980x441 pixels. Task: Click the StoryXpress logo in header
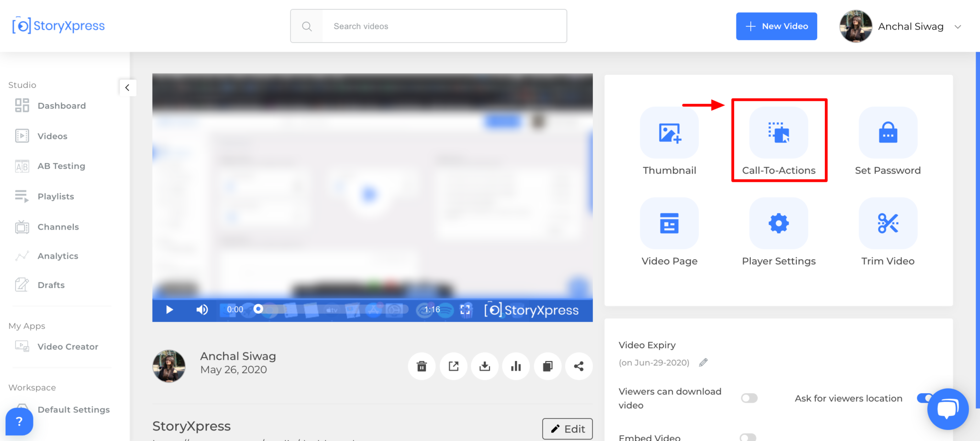click(58, 26)
